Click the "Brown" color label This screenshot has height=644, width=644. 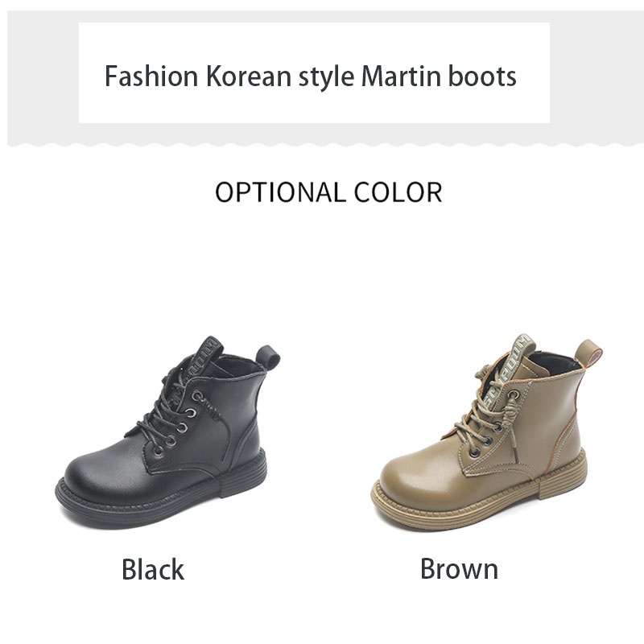tap(459, 568)
